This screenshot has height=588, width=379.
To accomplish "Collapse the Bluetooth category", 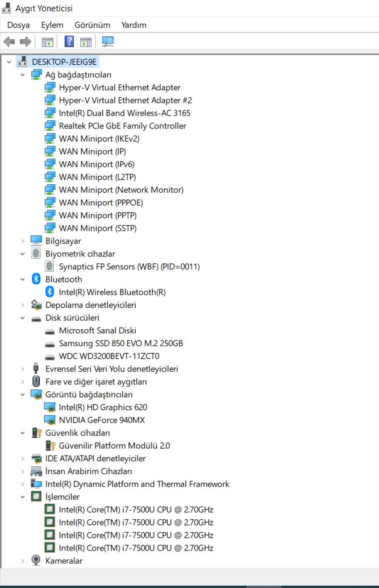I will [23, 279].
